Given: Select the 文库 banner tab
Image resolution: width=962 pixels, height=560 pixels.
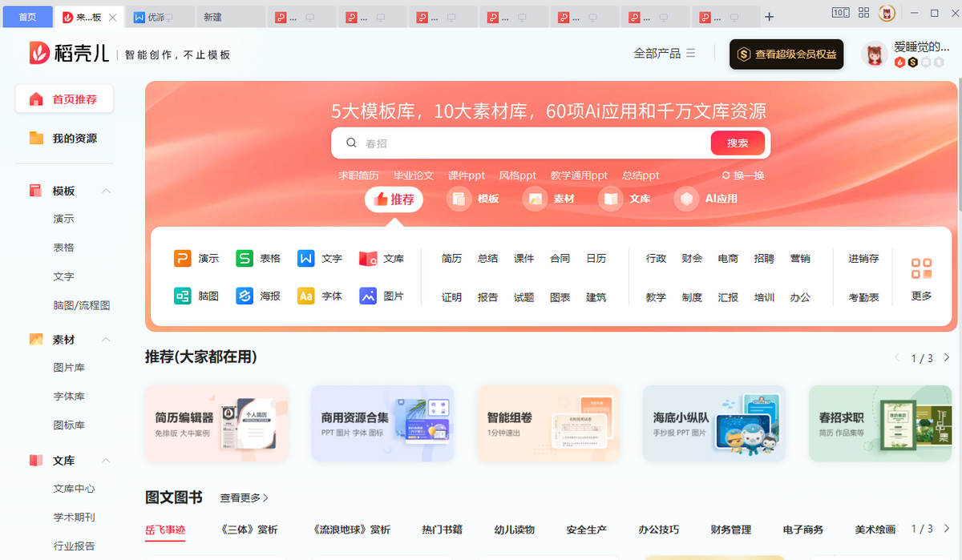Looking at the screenshot, I should tap(624, 199).
